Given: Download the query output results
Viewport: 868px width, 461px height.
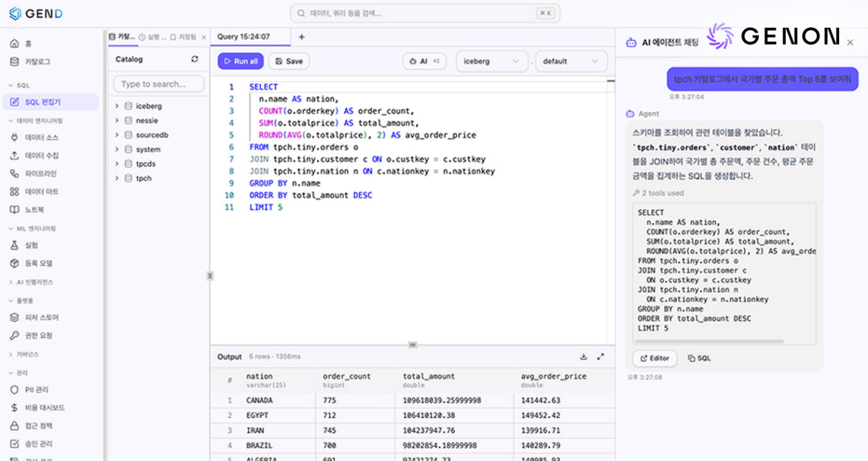Looking at the screenshot, I should pos(584,356).
